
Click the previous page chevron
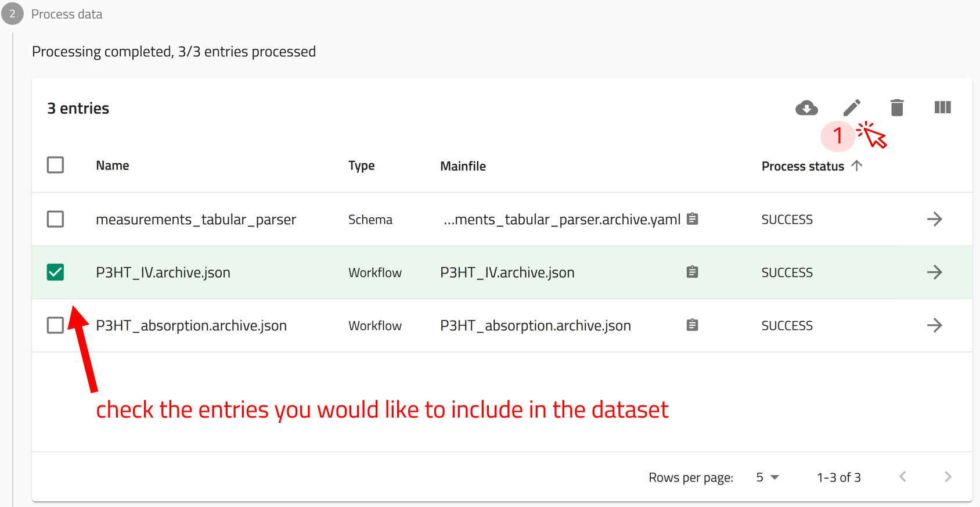pyautogui.click(x=903, y=477)
